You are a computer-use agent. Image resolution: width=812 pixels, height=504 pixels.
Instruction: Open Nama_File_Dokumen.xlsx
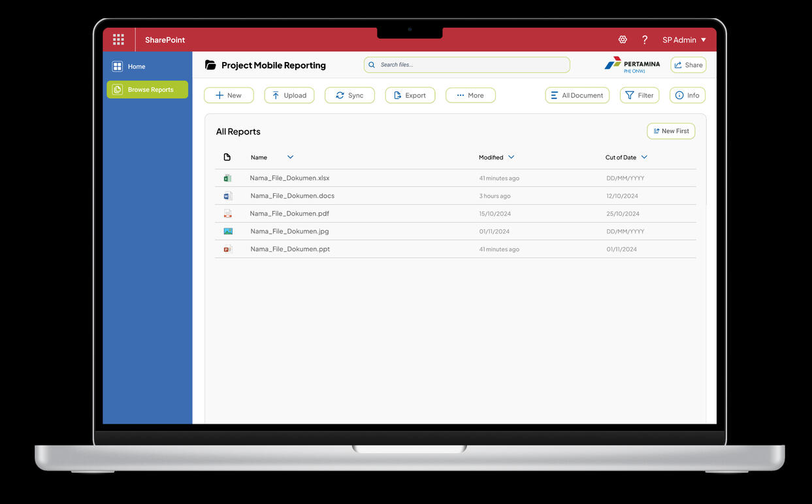[289, 178]
